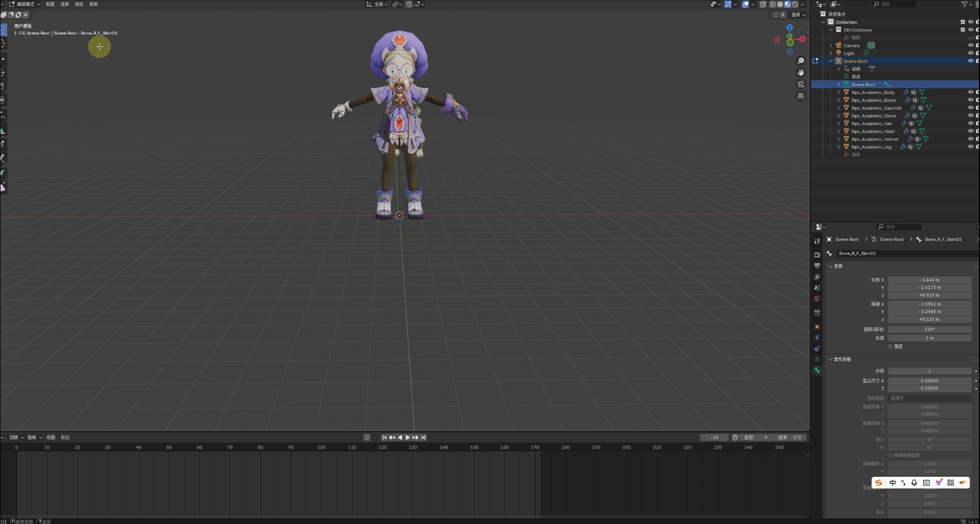
Task: Open the 选项 options dropdown
Action: (798, 15)
